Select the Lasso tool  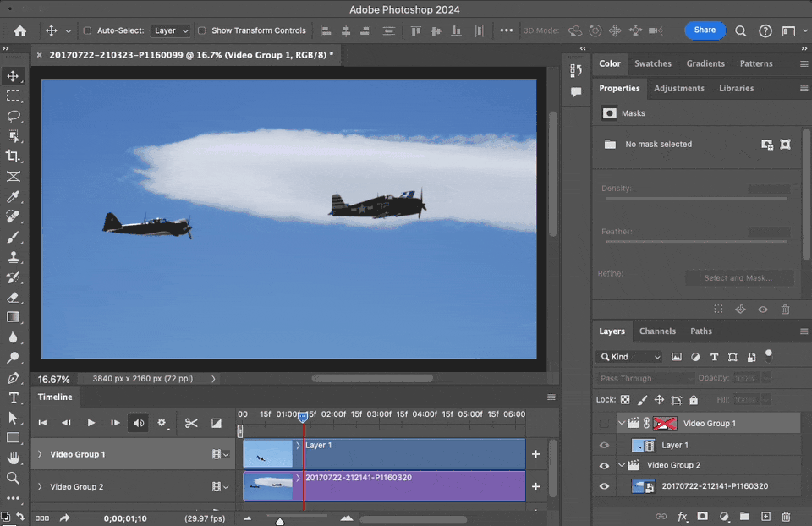coord(14,116)
